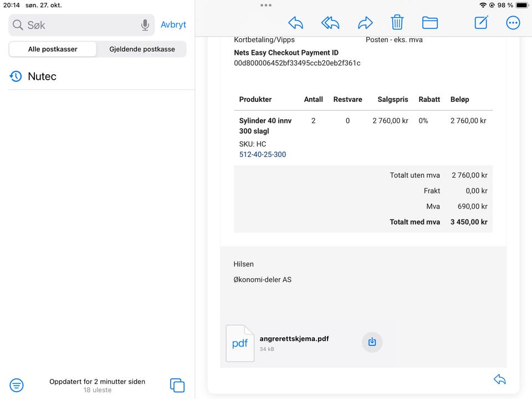Open SKU link 512-40-25-300
Screen dimensions: 532x399
263,155
